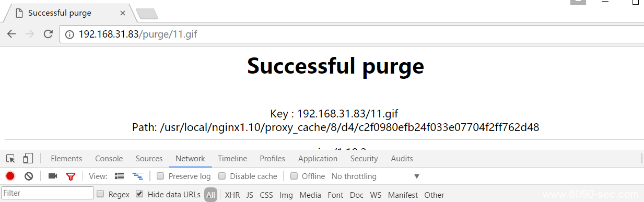Viewport: 644px width, 202px height.
Task: Enable the Preserve log checkbox
Action: 161,176
